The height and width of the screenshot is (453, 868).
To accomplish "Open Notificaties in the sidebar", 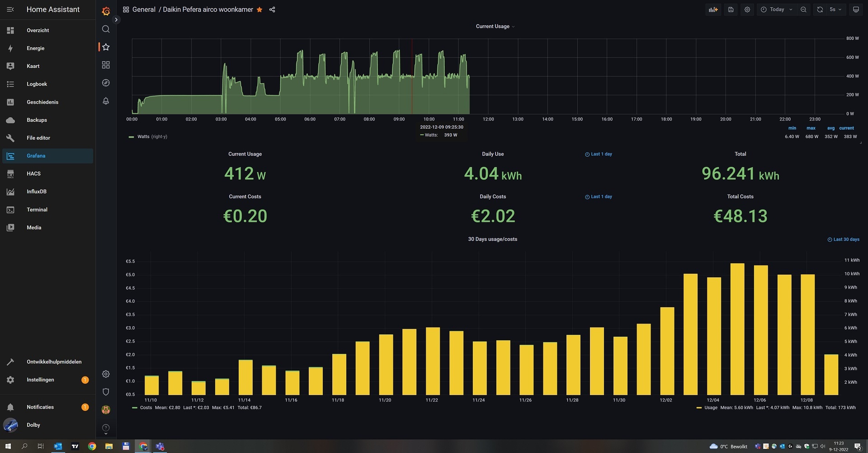I will pyautogui.click(x=40, y=407).
